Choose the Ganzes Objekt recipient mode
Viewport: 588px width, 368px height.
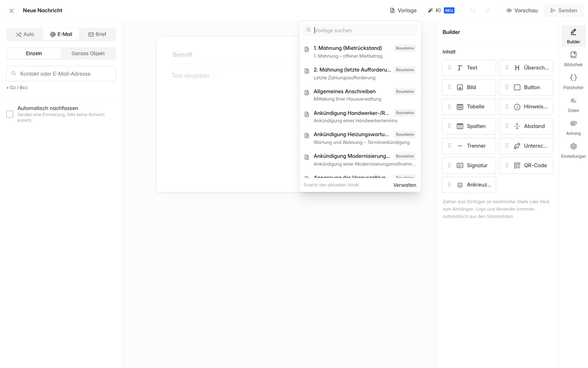point(88,54)
